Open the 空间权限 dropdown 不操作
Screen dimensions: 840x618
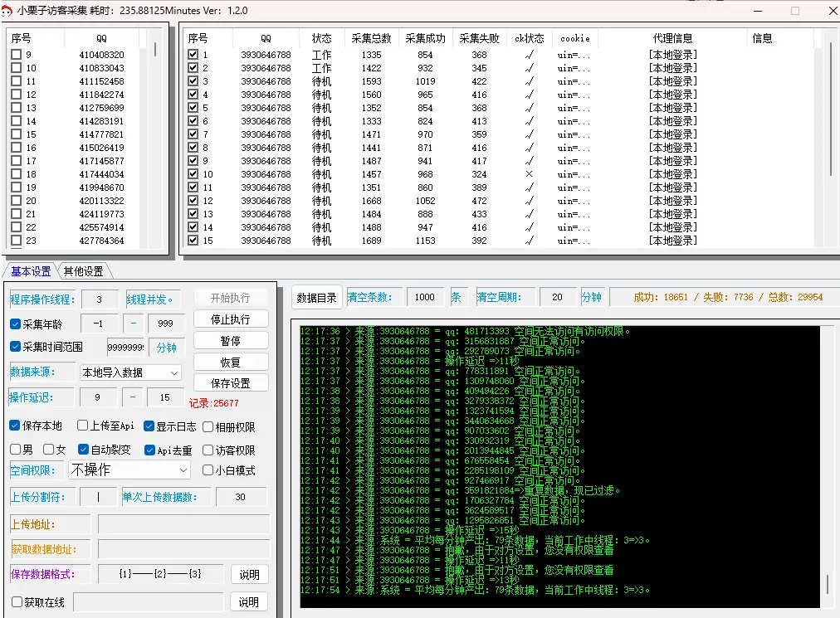coord(129,470)
